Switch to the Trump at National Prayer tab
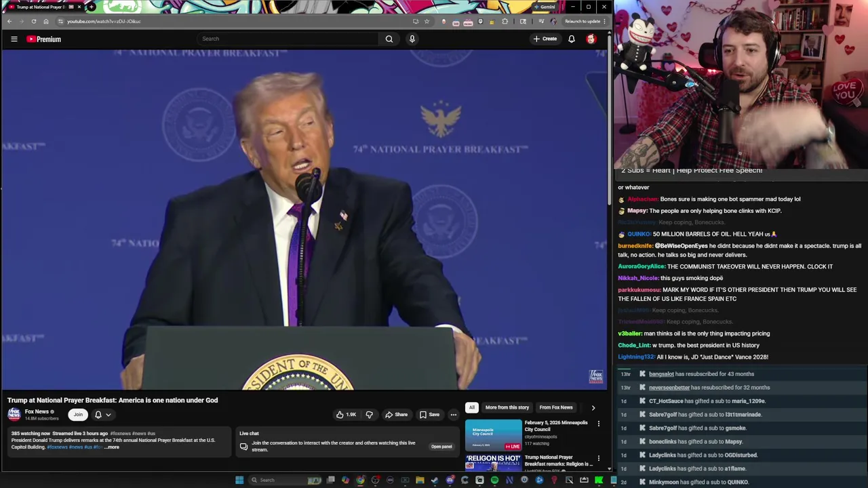 41,7
